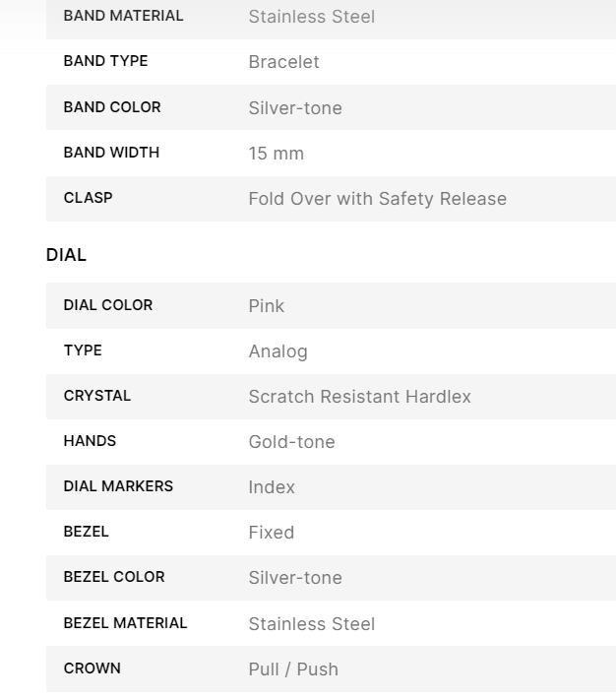Click the Silver-tone bezel color value

pos(295,578)
